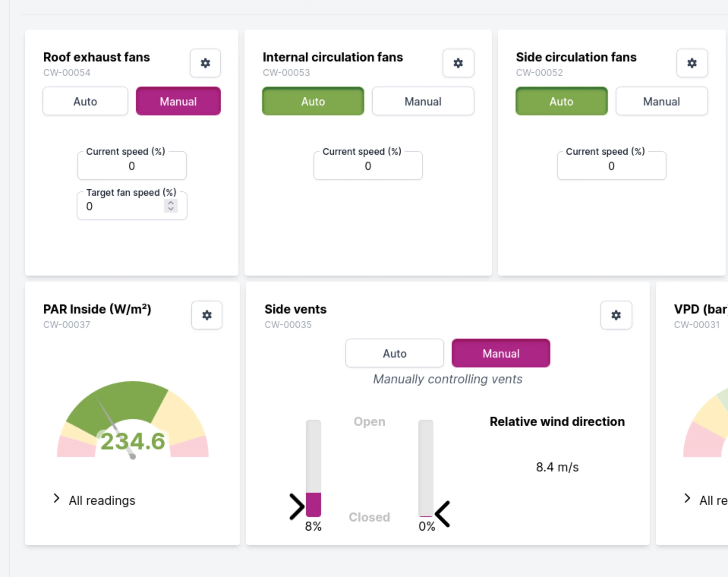Open Roof exhaust fans settings gear
728x577 pixels.
tap(205, 63)
